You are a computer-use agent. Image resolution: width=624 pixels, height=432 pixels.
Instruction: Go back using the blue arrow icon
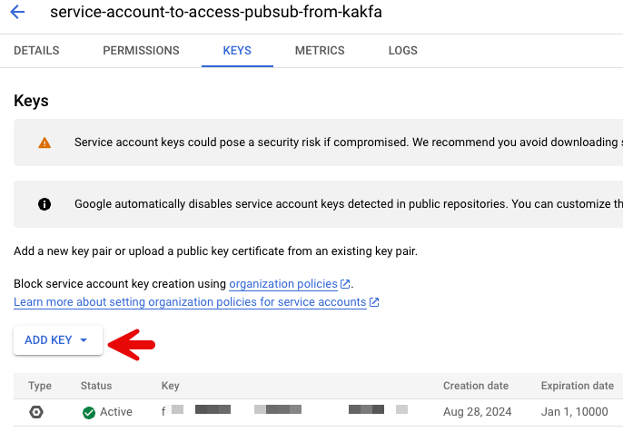click(x=18, y=12)
